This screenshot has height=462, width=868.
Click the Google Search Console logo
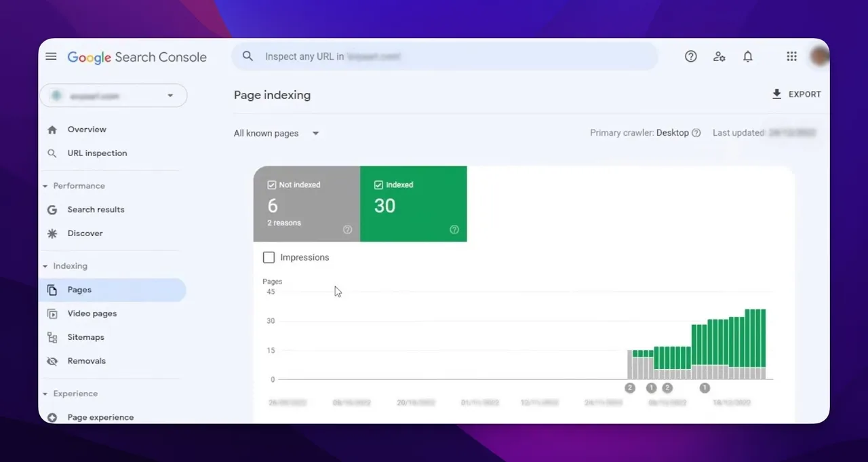137,57
